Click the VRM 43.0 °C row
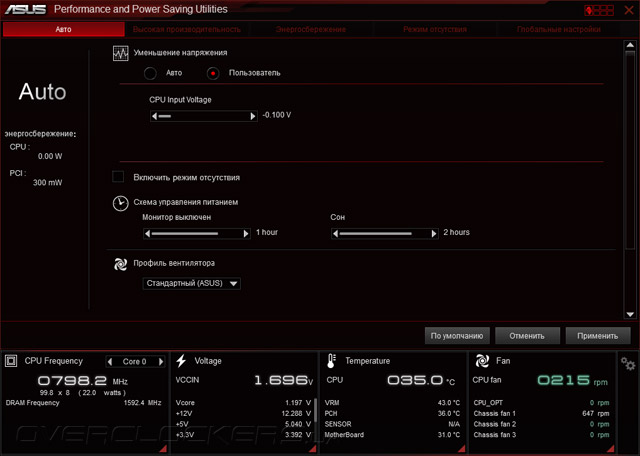Screen dimensions: 640x456 pyautogui.click(x=392, y=403)
